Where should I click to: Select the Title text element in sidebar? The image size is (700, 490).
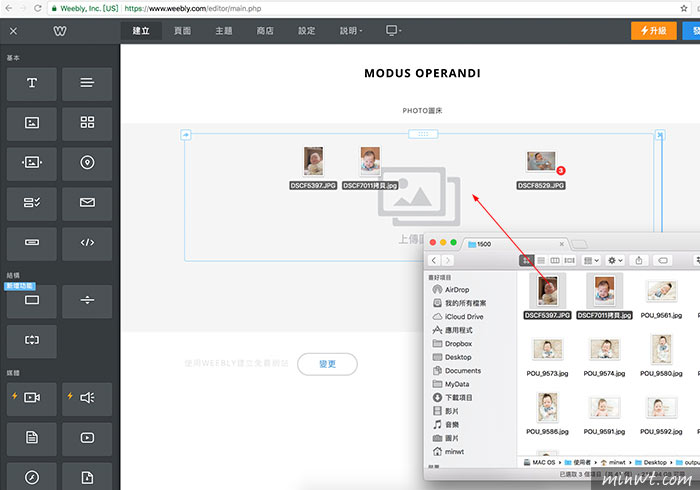32,83
